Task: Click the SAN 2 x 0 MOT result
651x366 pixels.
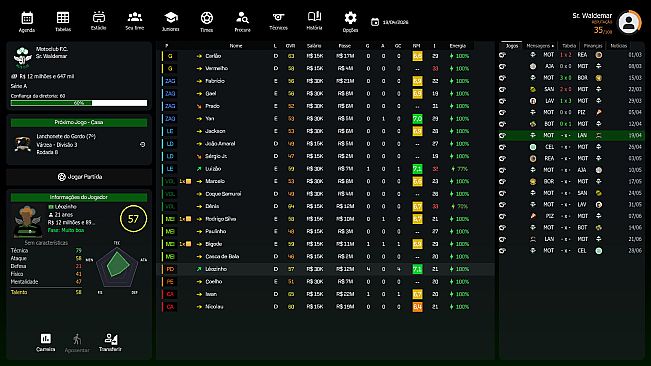Action: pos(565,89)
